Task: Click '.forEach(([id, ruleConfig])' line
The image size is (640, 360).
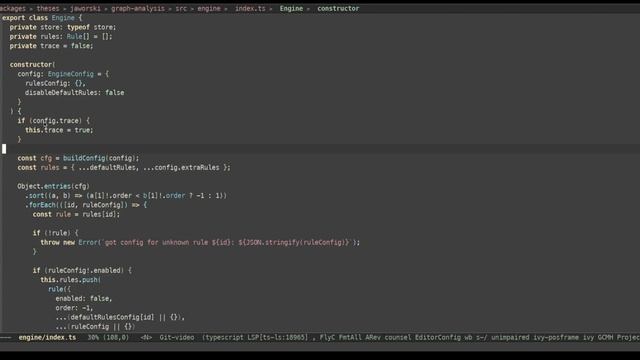Action: click(86, 205)
